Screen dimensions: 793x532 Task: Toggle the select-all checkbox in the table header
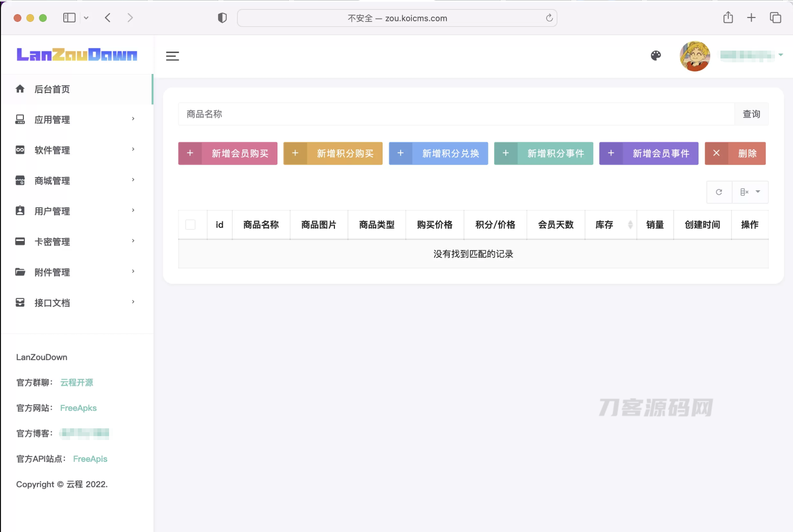tap(191, 224)
